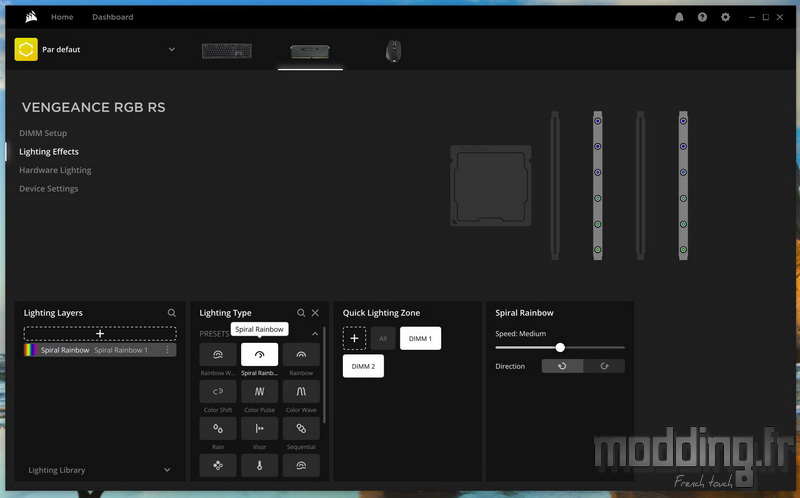Adjust the Speed slider handle
The width and height of the screenshot is (800, 498).
(560, 347)
